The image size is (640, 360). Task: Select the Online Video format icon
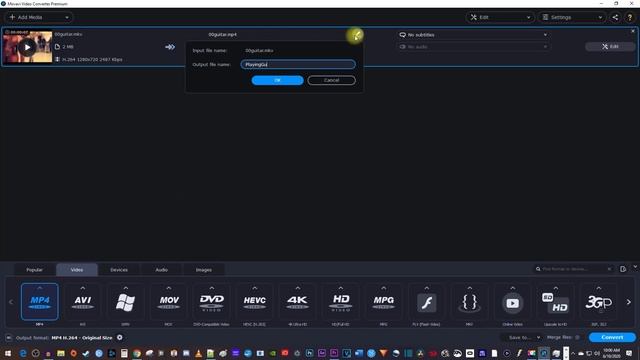point(513,302)
